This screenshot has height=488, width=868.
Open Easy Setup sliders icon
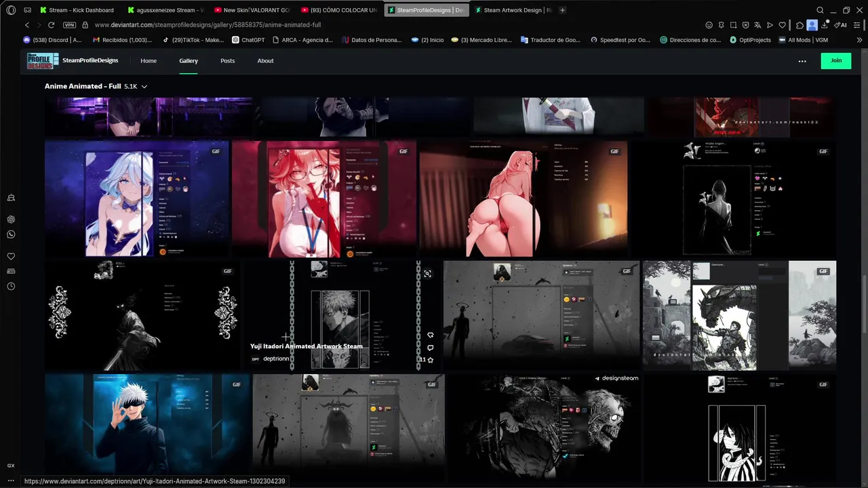857,25
